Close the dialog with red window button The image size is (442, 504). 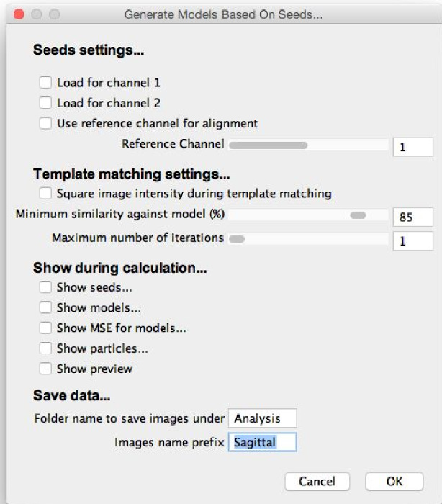(19, 14)
